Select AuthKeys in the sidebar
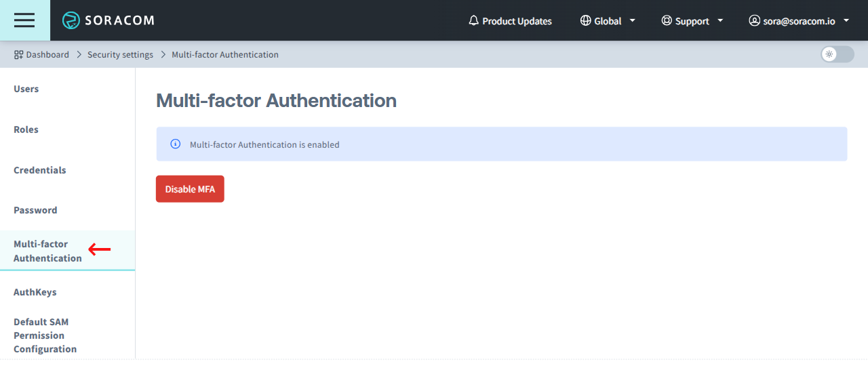 35,292
